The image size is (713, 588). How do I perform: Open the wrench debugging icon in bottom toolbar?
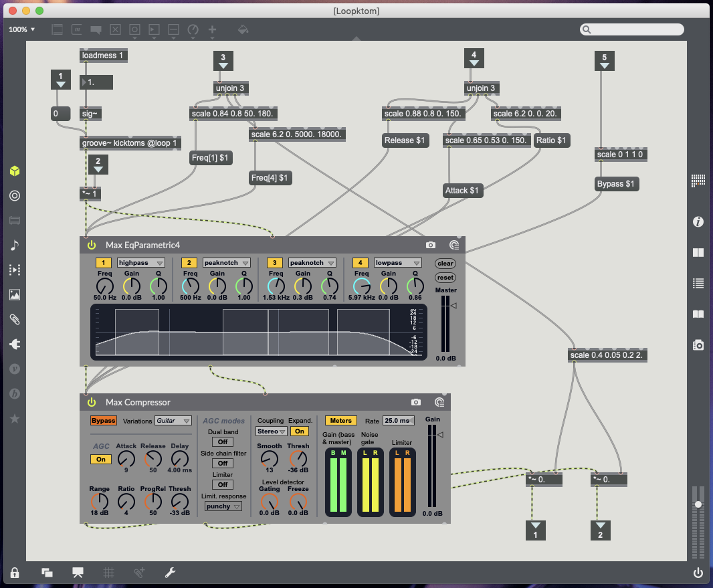tap(170, 573)
